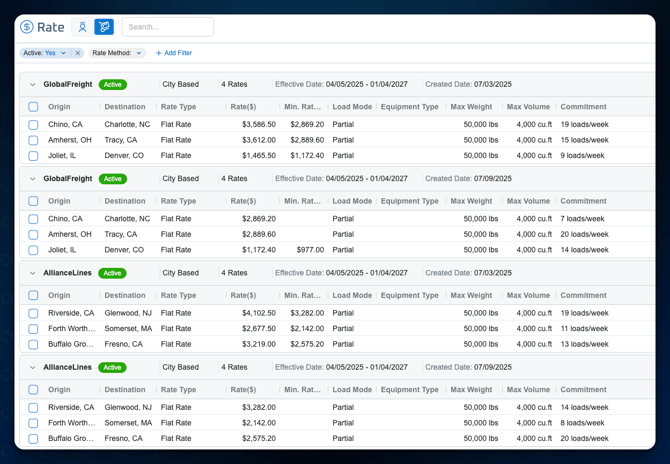
Task: Select all rows in first GlobalFreight table header
Action: tap(33, 107)
